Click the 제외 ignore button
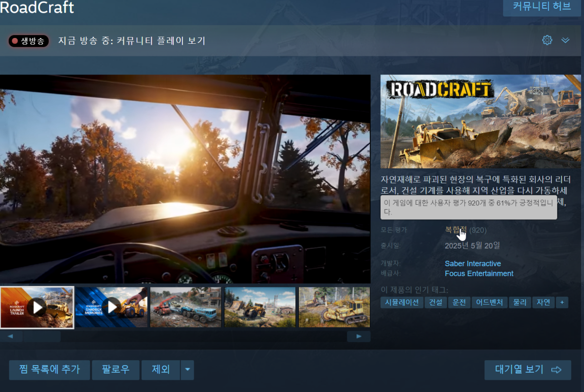Viewport: 584px width, 392px height. [x=161, y=370]
